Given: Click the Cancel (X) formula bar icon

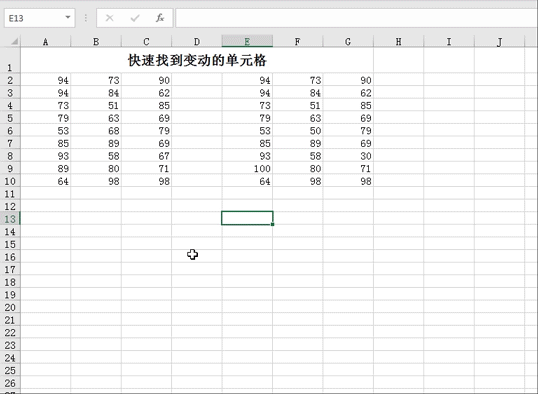Looking at the screenshot, I should (109, 18).
